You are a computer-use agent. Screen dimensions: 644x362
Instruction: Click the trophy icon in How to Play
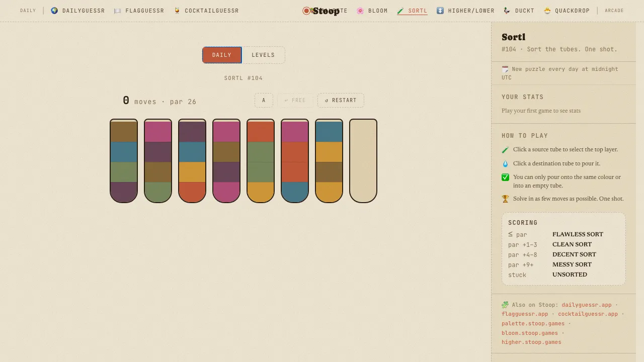pyautogui.click(x=505, y=199)
